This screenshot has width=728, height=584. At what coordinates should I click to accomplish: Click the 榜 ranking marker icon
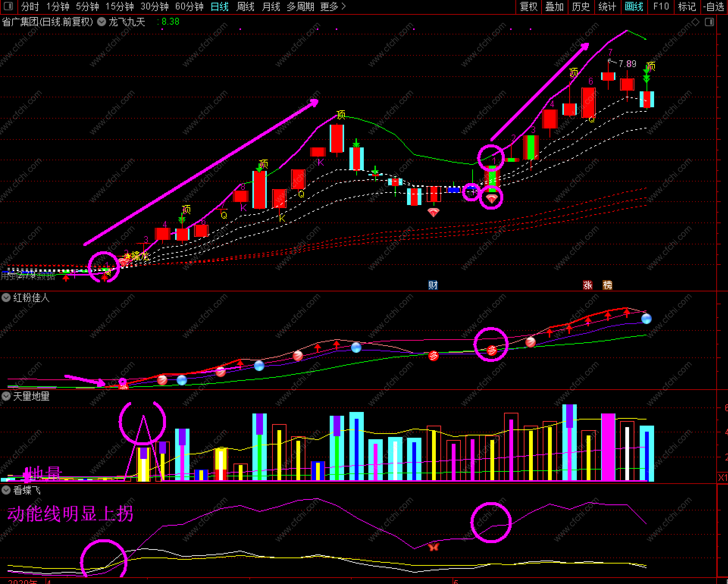click(607, 285)
